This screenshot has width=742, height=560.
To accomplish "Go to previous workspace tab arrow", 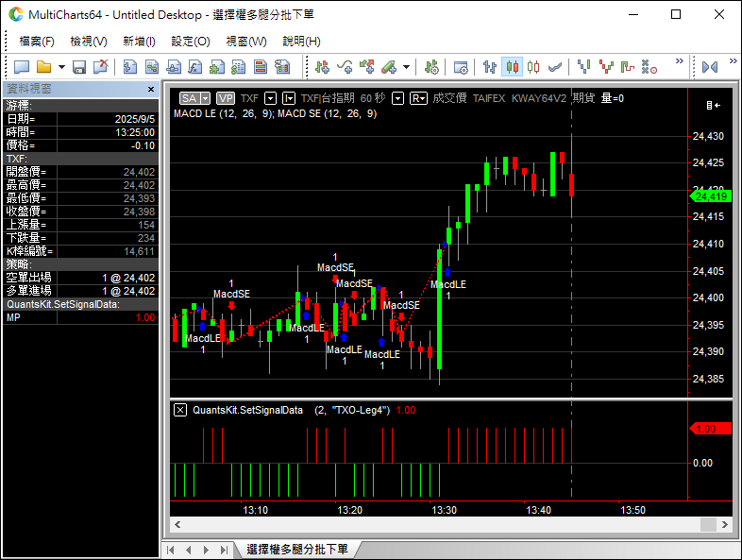I will coord(189,550).
